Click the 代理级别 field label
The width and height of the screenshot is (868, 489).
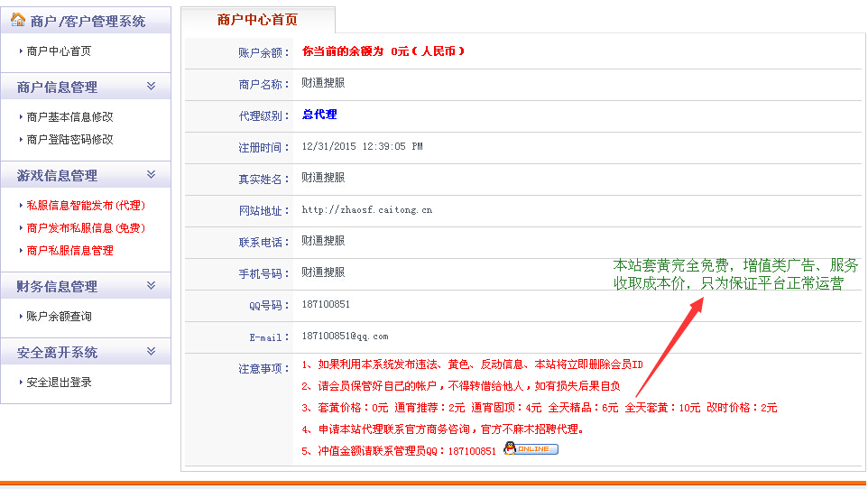coord(263,115)
